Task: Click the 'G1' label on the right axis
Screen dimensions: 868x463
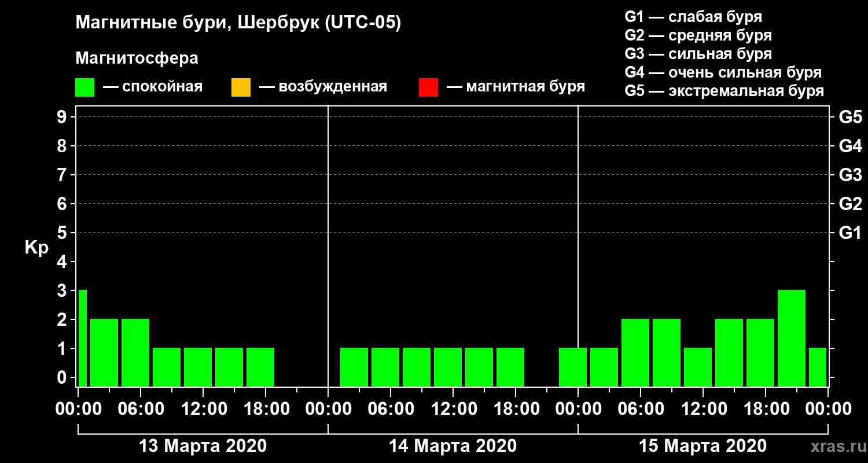Action: pos(851,233)
